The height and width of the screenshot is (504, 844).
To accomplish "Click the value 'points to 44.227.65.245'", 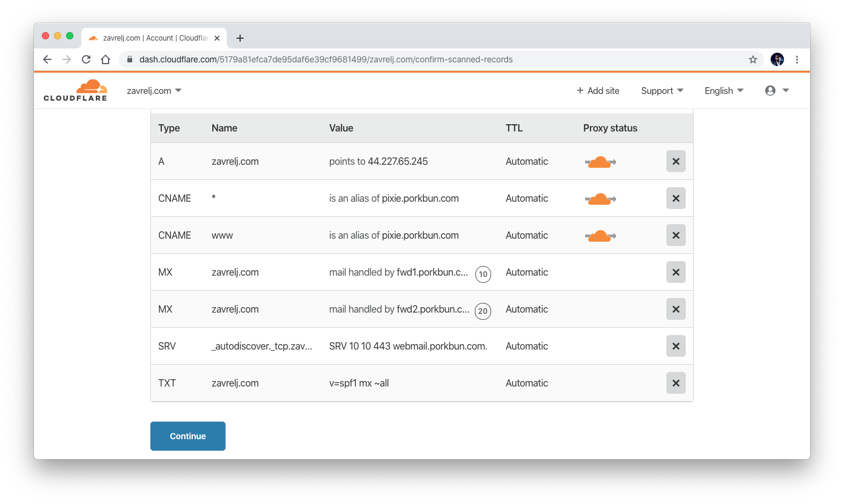I will pyautogui.click(x=378, y=161).
